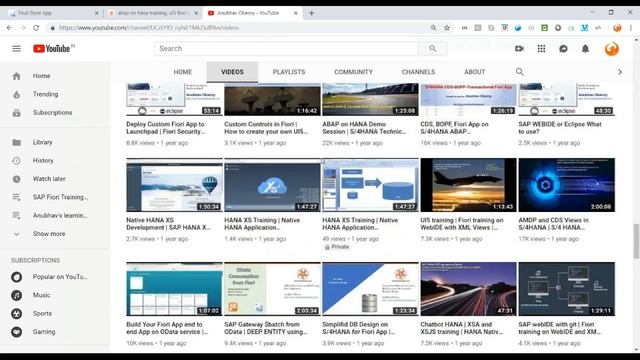Viewport: 640px width, 360px height.
Task: Click the Popular on YouTube channel icon
Action: click(16, 277)
